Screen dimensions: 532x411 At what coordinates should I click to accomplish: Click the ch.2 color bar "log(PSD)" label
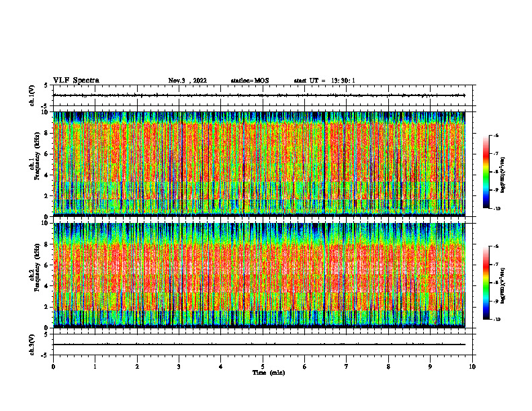click(503, 286)
